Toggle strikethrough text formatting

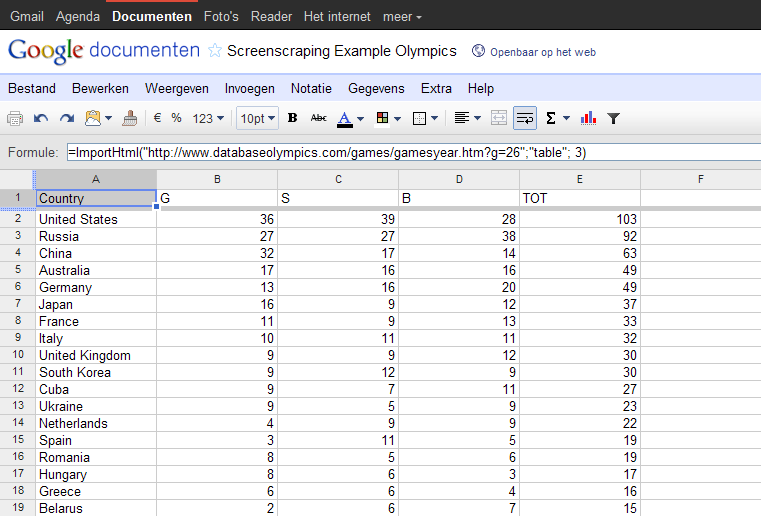[319, 118]
